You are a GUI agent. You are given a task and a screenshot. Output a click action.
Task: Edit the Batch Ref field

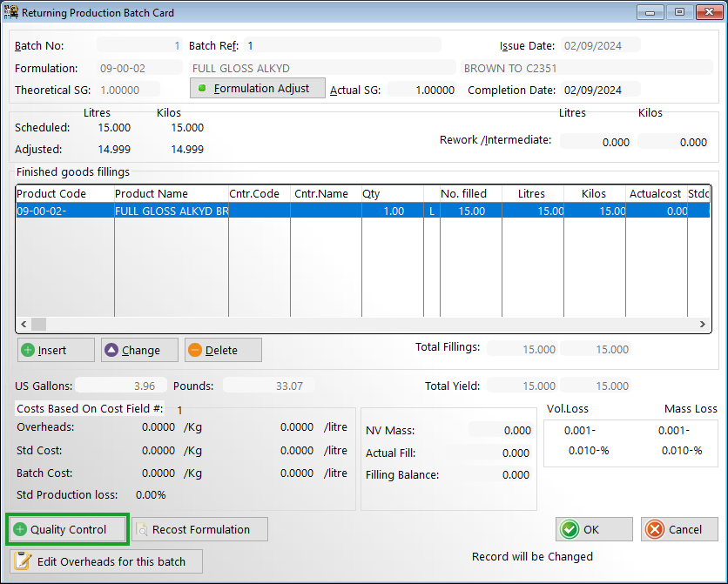click(x=341, y=45)
